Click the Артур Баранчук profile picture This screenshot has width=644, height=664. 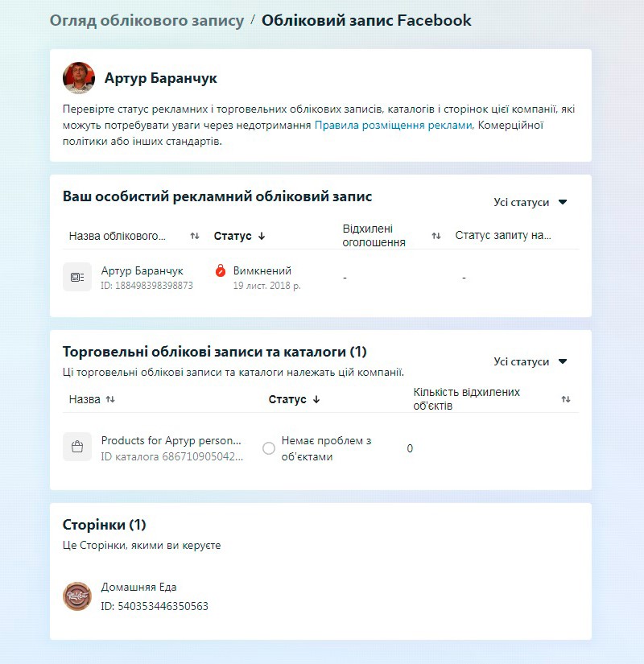(78, 78)
